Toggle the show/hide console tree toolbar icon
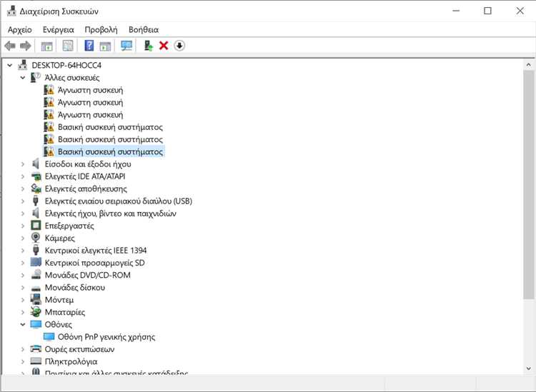 pos(46,46)
